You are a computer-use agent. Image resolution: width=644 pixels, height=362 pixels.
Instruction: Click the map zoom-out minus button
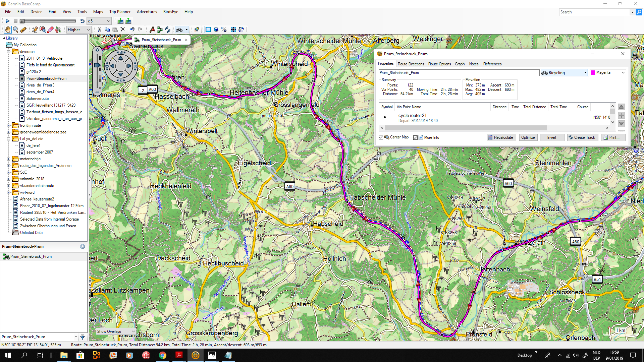(97, 92)
